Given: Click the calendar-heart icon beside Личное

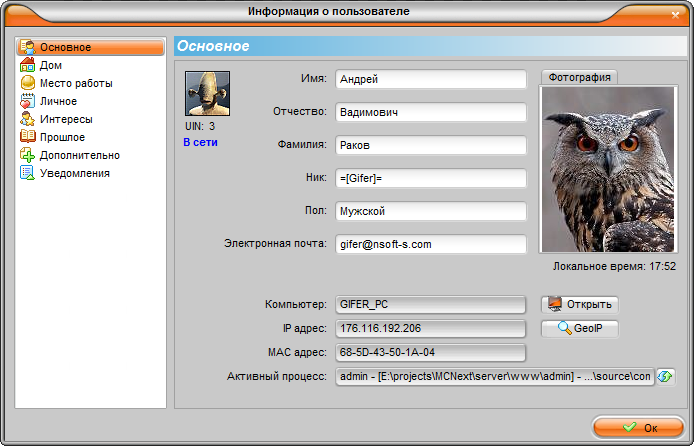Looking at the screenshot, I should pos(27,101).
